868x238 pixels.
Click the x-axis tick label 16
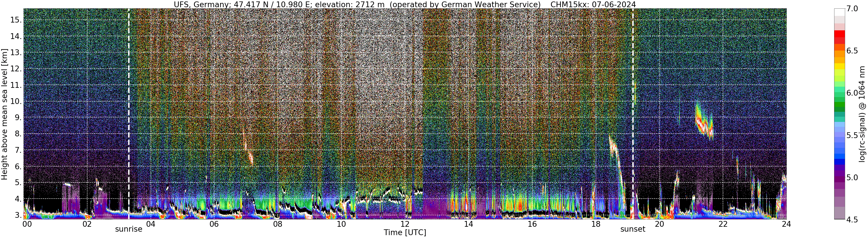click(532, 224)
